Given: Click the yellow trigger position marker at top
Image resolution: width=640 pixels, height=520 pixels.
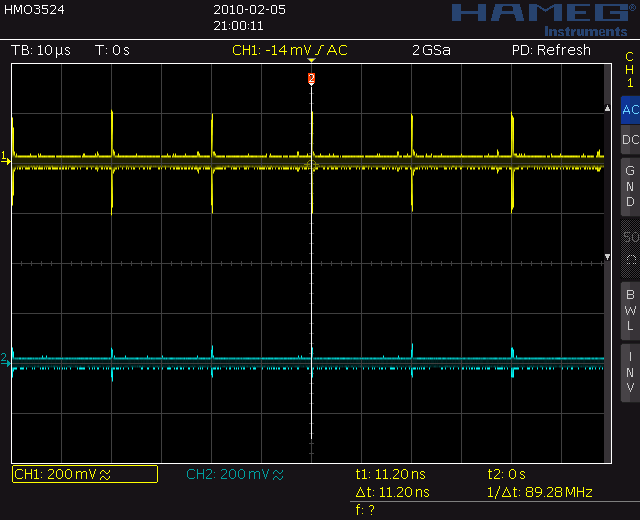Looking at the screenshot, I should 311,60.
